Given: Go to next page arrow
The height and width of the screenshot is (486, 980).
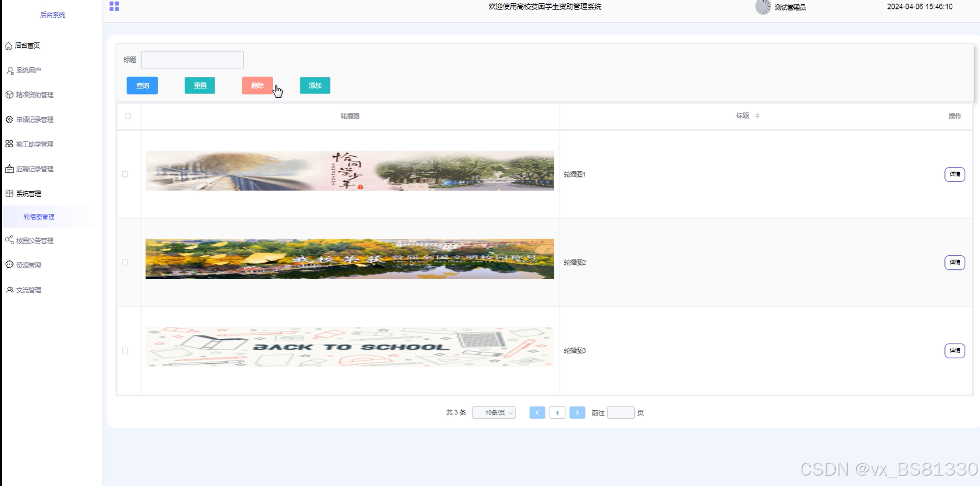Looking at the screenshot, I should [577, 412].
